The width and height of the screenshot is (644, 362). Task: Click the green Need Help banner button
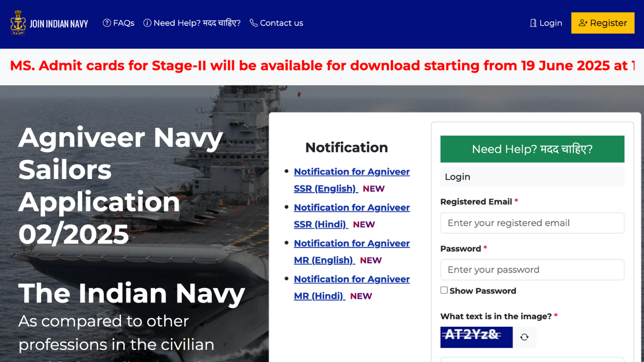[532, 149]
